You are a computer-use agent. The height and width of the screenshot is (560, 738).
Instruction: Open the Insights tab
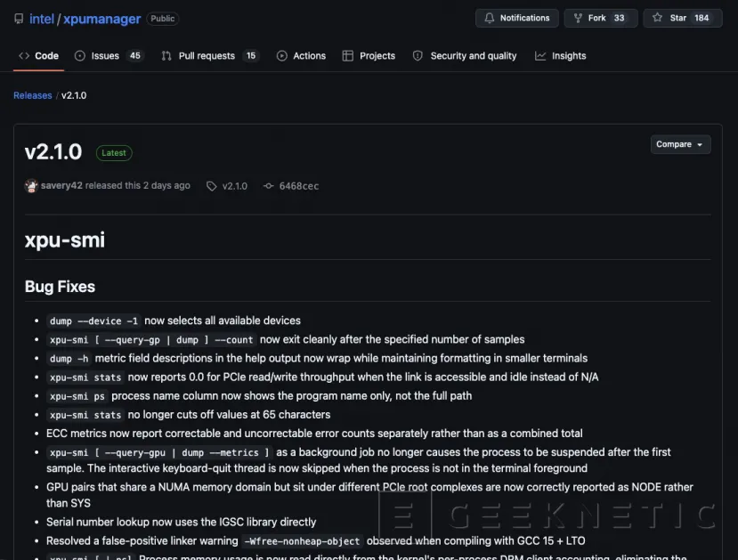(x=561, y=55)
